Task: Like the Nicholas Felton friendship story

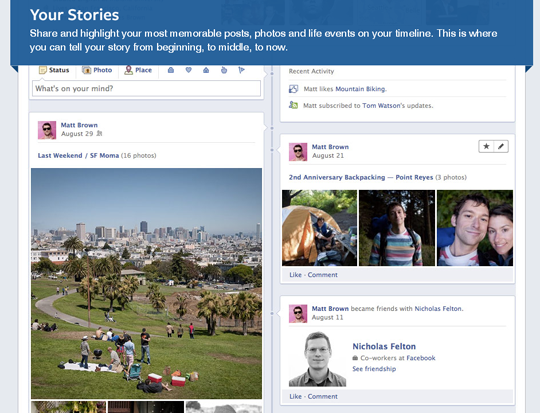Action: [x=295, y=396]
